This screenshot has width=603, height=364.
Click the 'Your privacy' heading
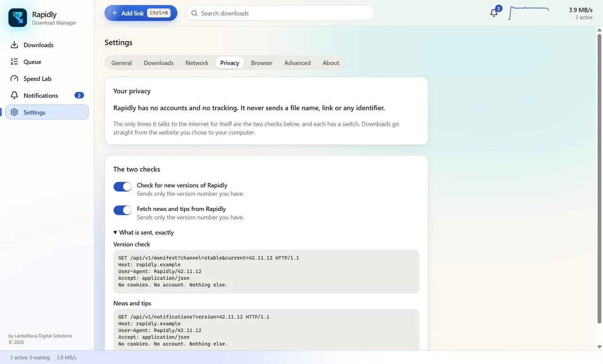coord(132,91)
